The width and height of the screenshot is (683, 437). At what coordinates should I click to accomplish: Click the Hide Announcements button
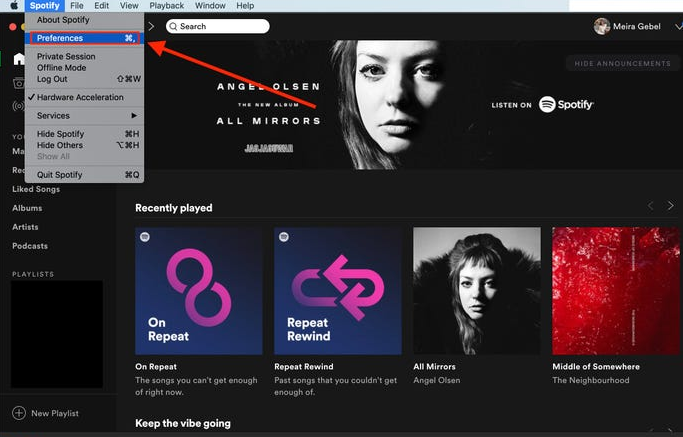(622, 64)
